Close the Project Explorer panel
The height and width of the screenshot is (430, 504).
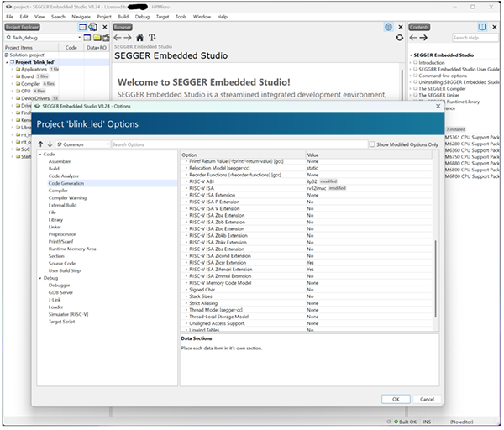click(104, 27)
